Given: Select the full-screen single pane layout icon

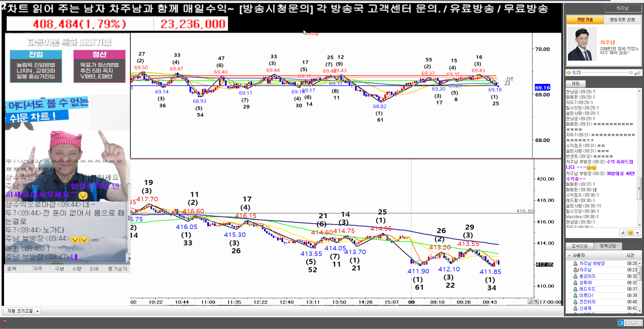Looking at the screenshot, I should pos(639,323).
